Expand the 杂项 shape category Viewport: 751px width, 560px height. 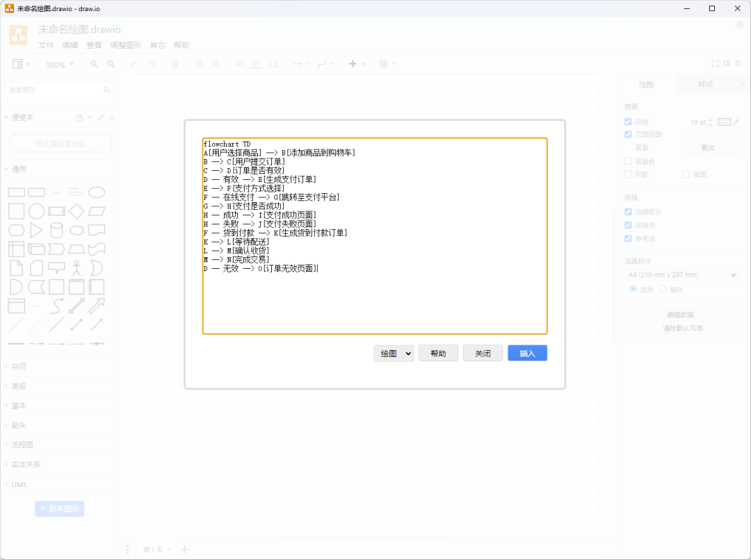point(19,366)
